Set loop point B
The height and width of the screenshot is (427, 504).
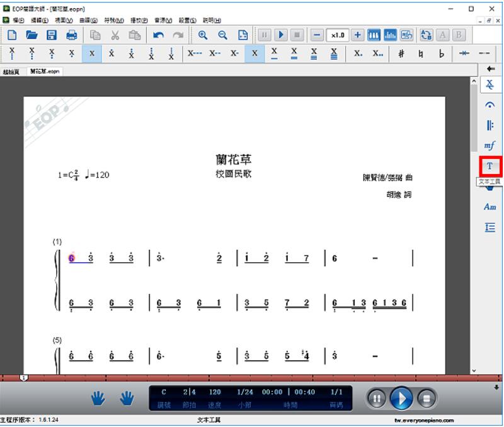pyautogui.click(x=459, y=35)
